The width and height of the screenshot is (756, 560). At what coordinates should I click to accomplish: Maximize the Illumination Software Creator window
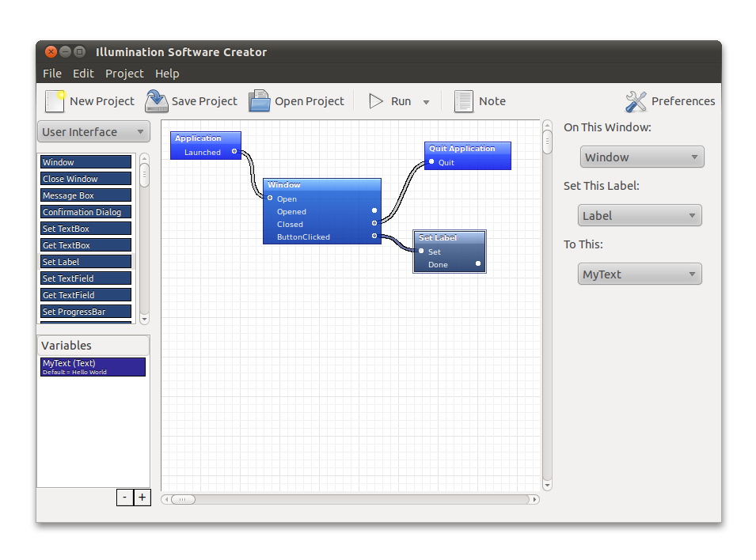coord(79,51)
